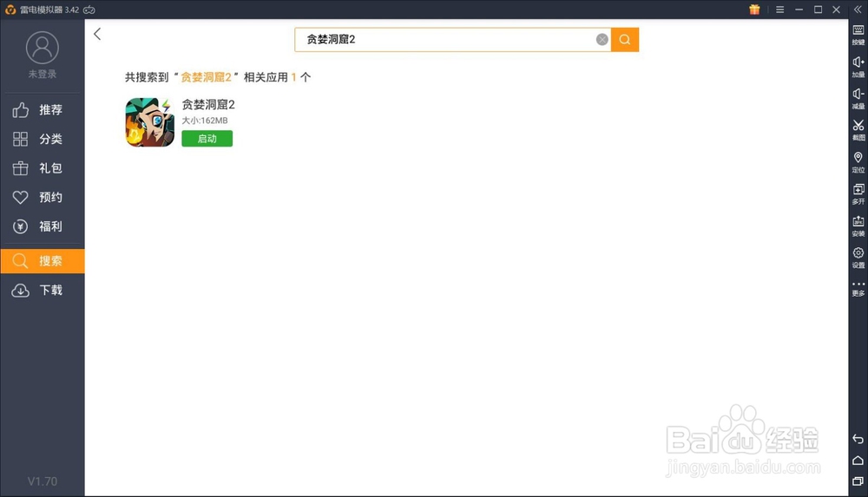Click the 贪婪洞窟2 result title
This screenshot has width=868, height=497.
point(208,105)
